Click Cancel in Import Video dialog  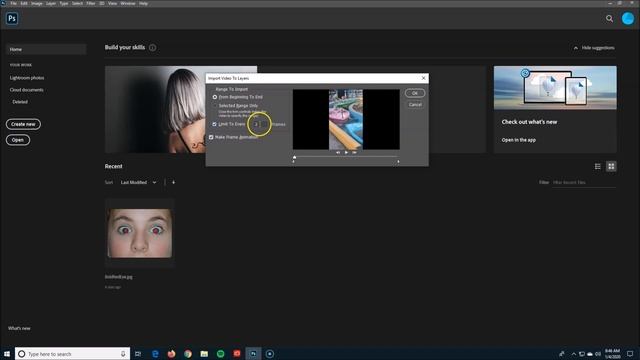click(x=415, y=104)
